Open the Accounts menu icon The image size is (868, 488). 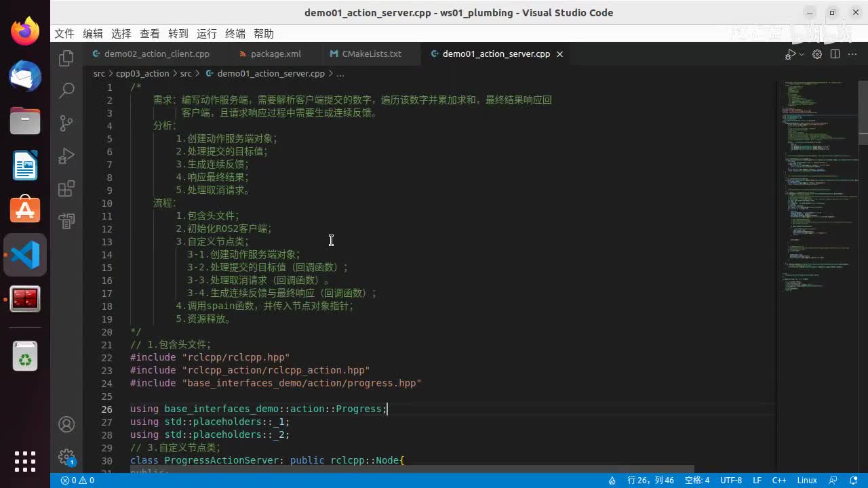[66, 424]
